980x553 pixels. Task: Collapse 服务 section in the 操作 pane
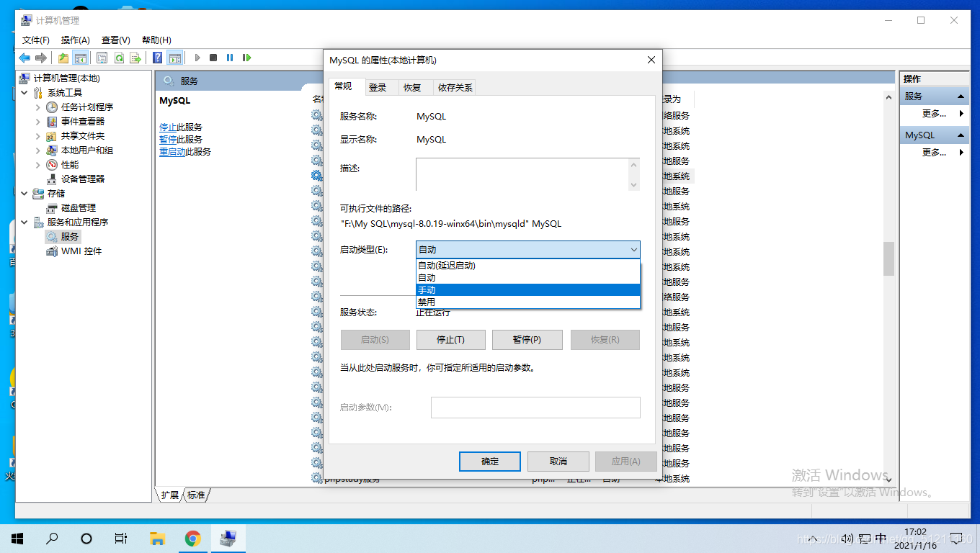tap(961, 96)
